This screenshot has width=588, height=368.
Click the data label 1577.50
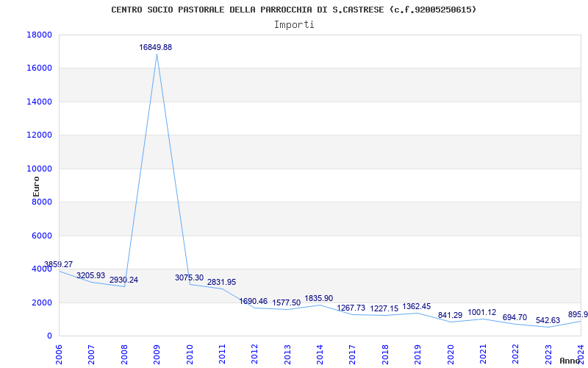pyautogui.click(x=287, y=303)
